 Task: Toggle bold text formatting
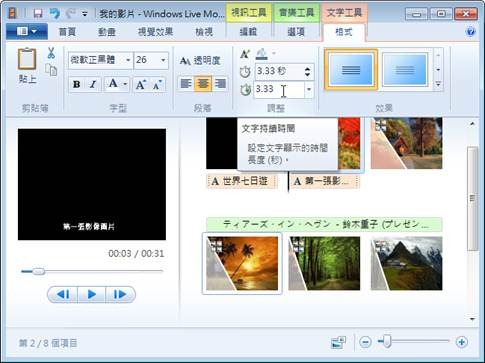[x=76, y=84]
